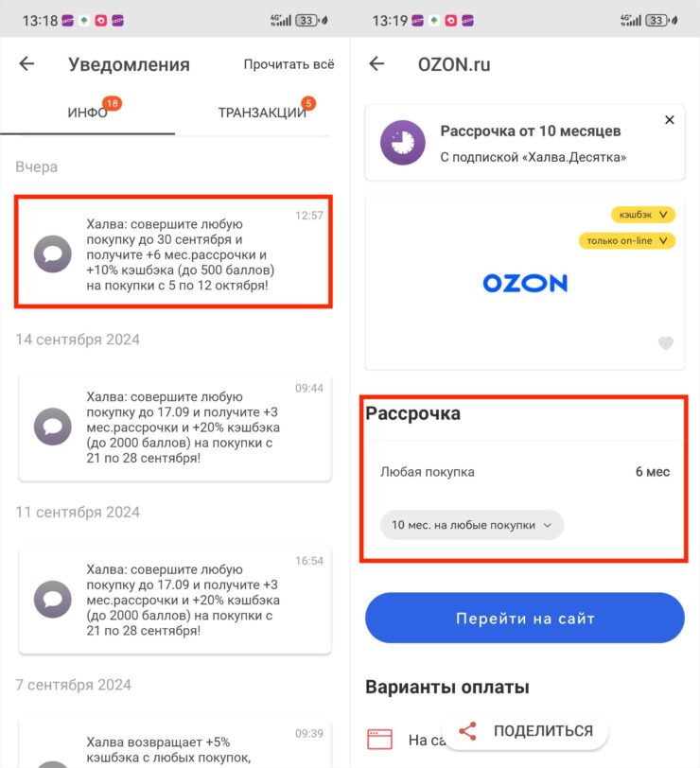Switch to the ИНФО tab
The height and width of the screenshot is (768, 700).
click(x=88, y=111)
